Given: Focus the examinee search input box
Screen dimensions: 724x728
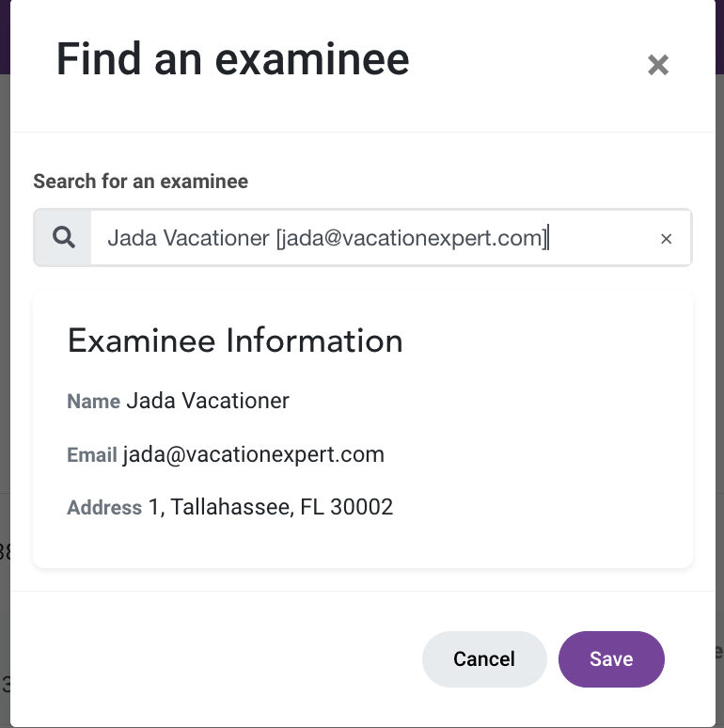Looking at the screenshot, I should click(x=367, y=238).
